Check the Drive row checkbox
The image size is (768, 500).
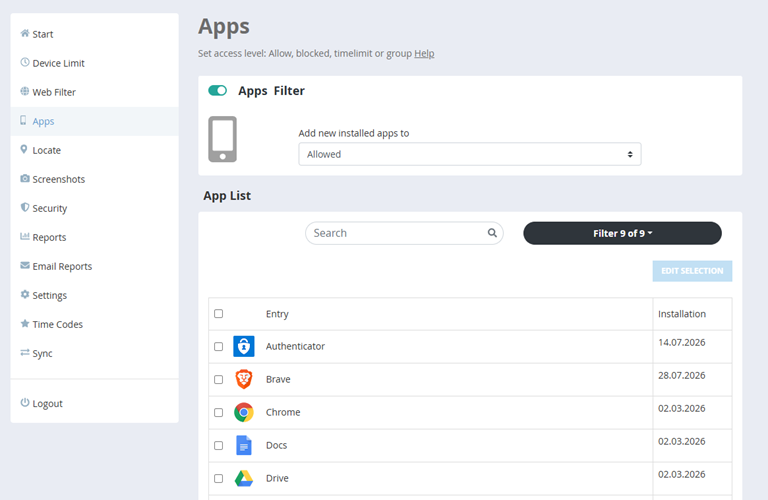[218, 478]
